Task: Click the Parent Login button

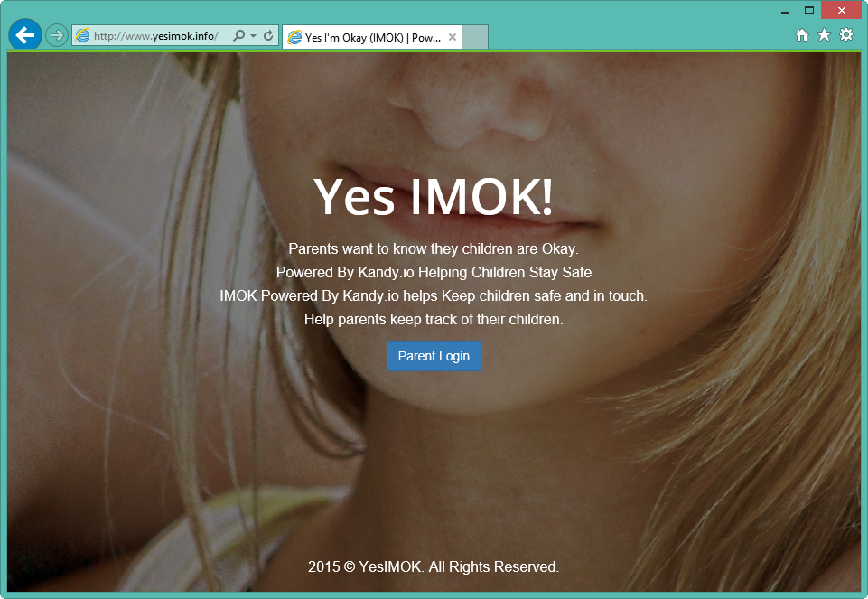Action: click(434, 356)
